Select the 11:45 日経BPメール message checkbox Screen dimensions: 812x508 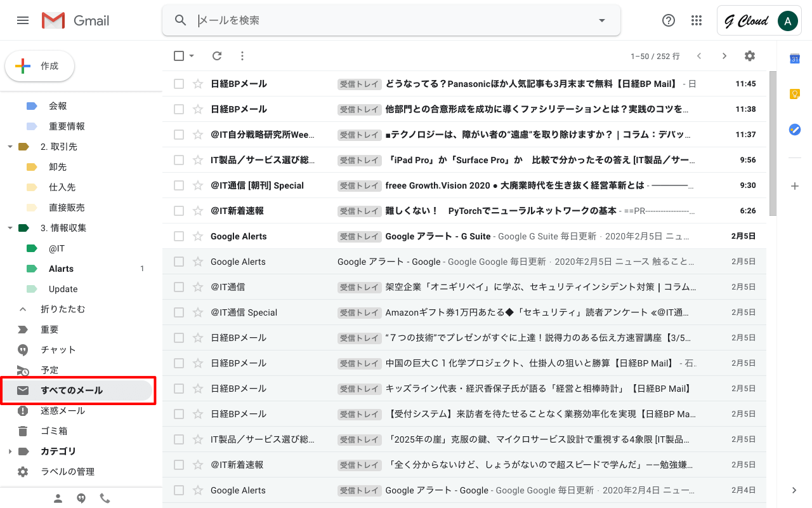(179, 84)
